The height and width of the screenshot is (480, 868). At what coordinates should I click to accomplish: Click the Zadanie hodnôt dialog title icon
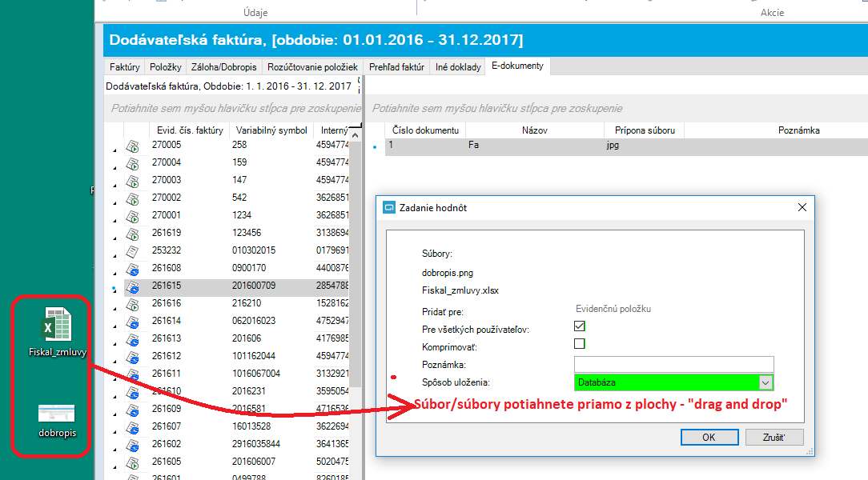389,208
